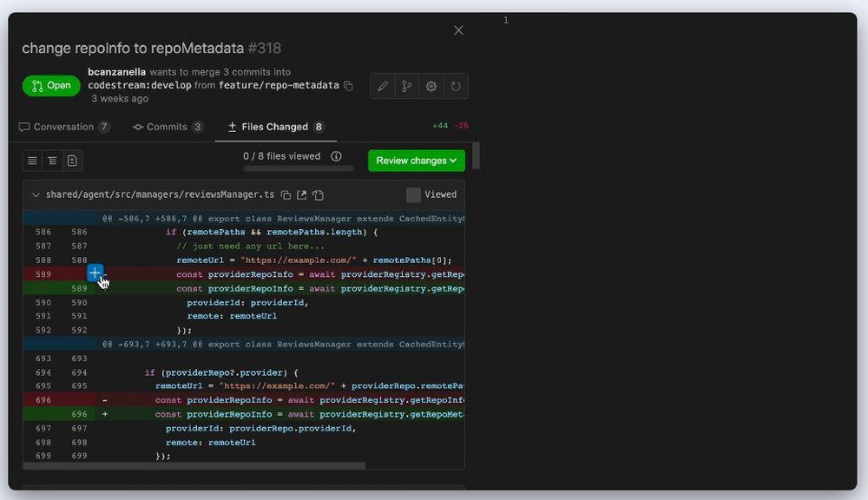868x500 pixels.
Task: Open reviewsManager.ts in external view
Action: (x=302, y=195)
